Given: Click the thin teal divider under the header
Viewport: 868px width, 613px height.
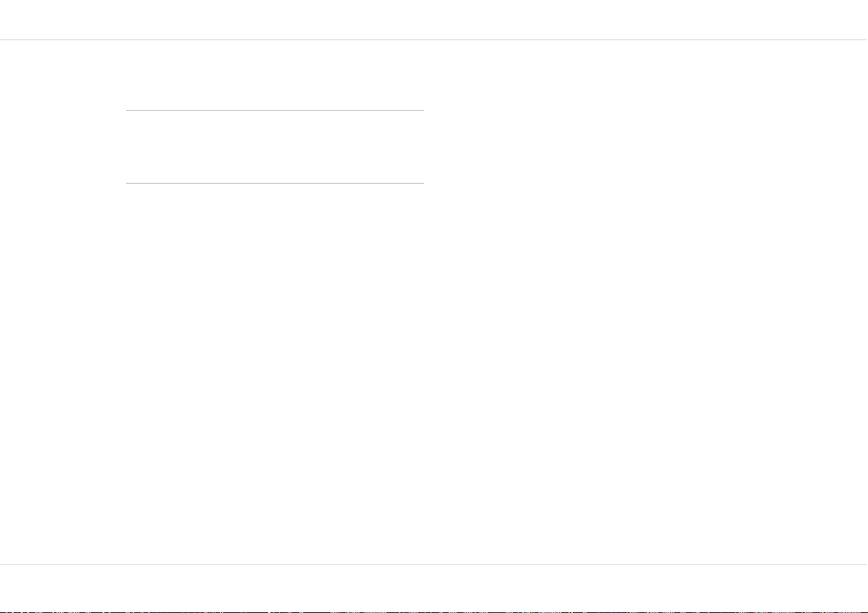Looking at the screenshot, I should tap(434, 40).
